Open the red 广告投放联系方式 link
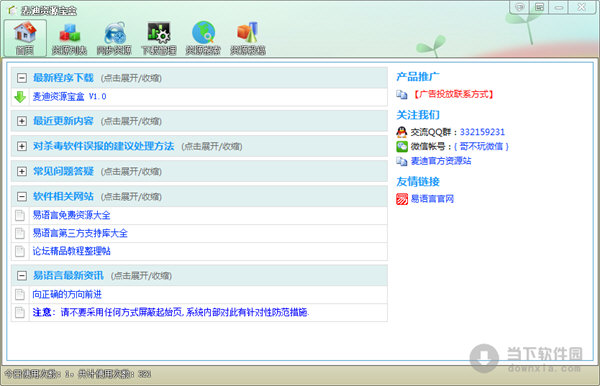The width and height of the screenshot is (600, 386). (453, 94)
